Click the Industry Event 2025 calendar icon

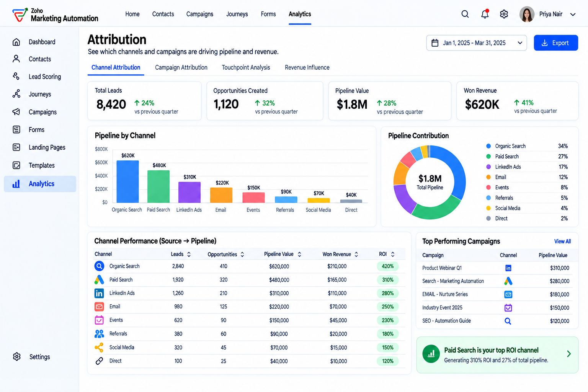point(508,308)
